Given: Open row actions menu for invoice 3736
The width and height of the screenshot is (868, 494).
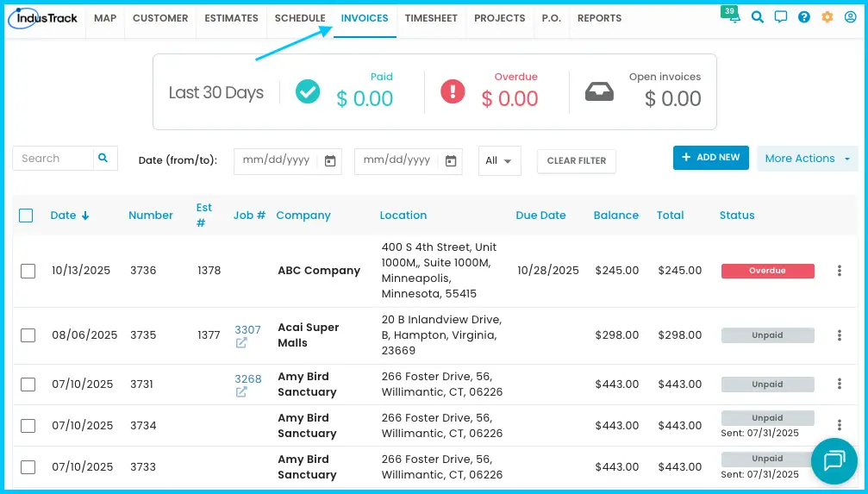Looking at the screenshot, I should point(840,271).
